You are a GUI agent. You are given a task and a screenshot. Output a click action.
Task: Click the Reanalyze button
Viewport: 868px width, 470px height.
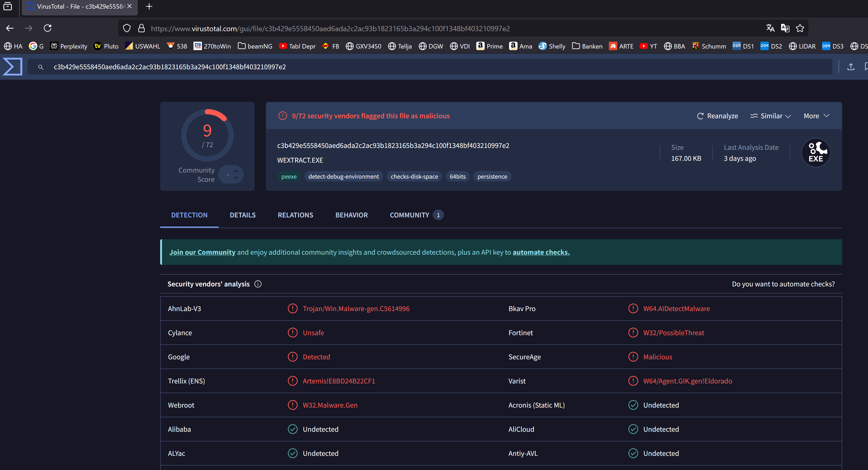coord(717,116)
